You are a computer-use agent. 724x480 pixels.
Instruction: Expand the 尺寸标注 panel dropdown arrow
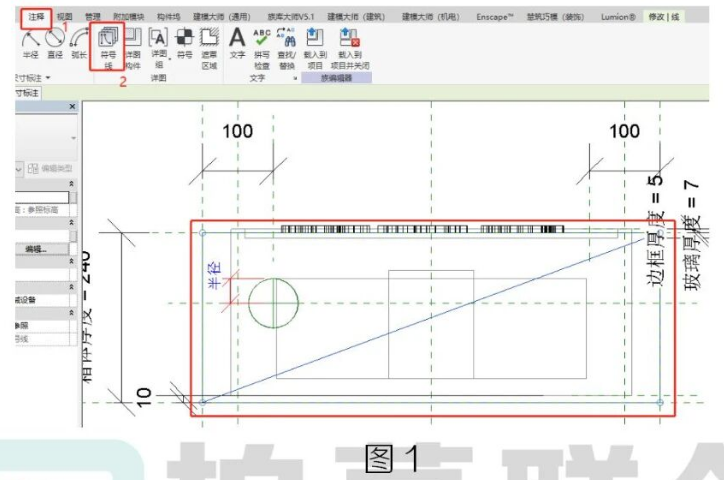pyautogui.click(x=48, y=78)
